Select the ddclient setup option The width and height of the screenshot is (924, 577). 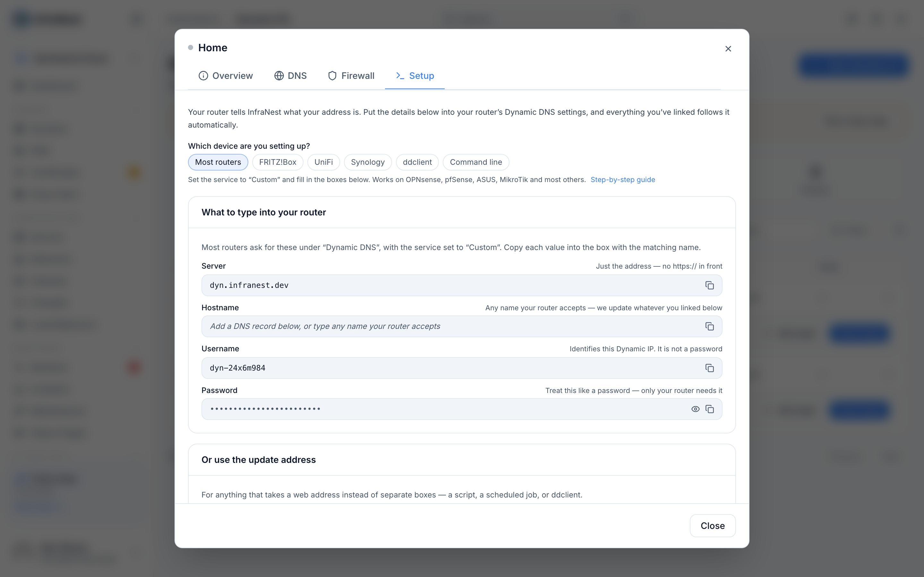pos(417,162)
